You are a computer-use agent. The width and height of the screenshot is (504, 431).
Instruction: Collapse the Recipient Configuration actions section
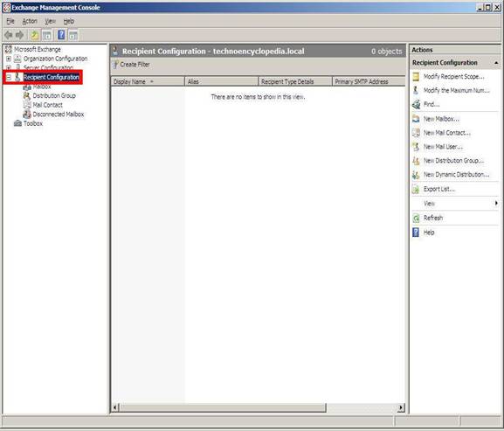point(496,63)
